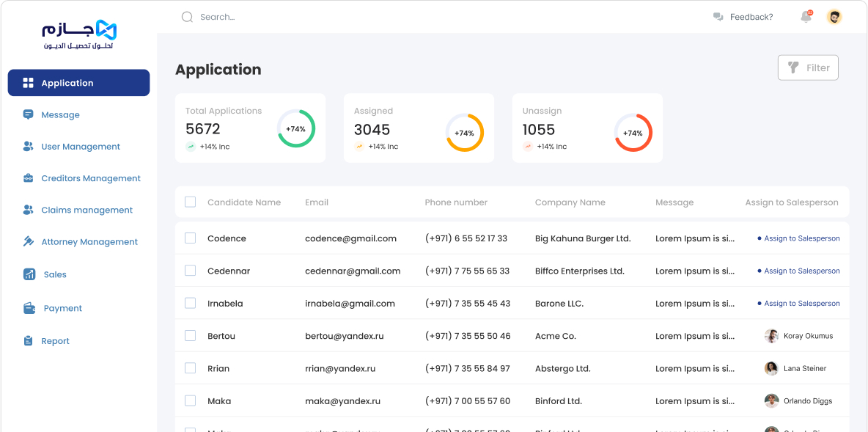The image size is (868, 432).
Task: Click Orlando Diggs avatar in Maka row
Action: point(771,401)
